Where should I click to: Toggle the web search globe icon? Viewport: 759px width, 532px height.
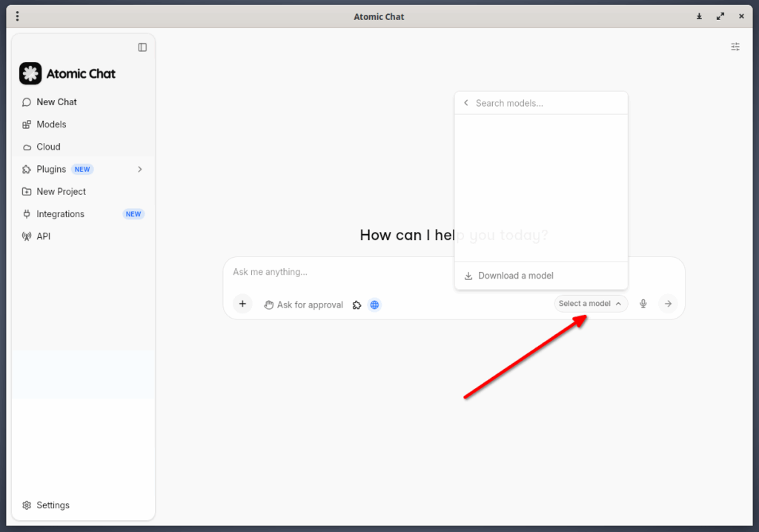[x=374, y=305]
